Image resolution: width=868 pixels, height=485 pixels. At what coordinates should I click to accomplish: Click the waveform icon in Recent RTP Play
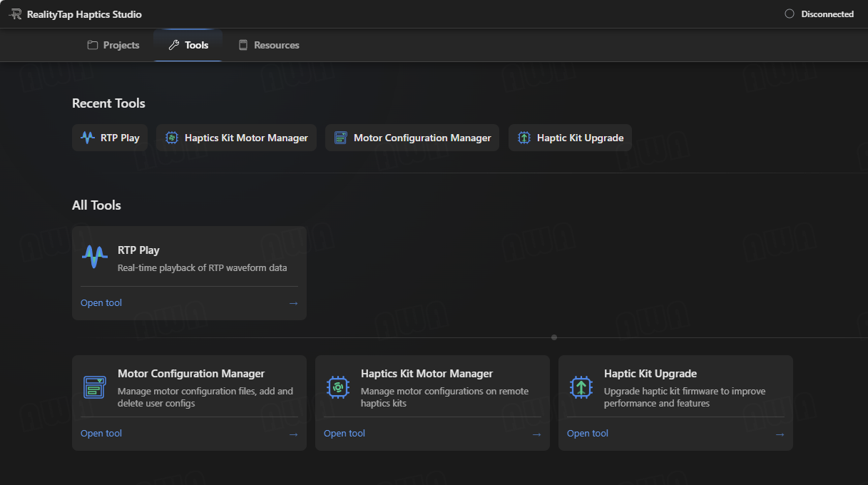88,138
